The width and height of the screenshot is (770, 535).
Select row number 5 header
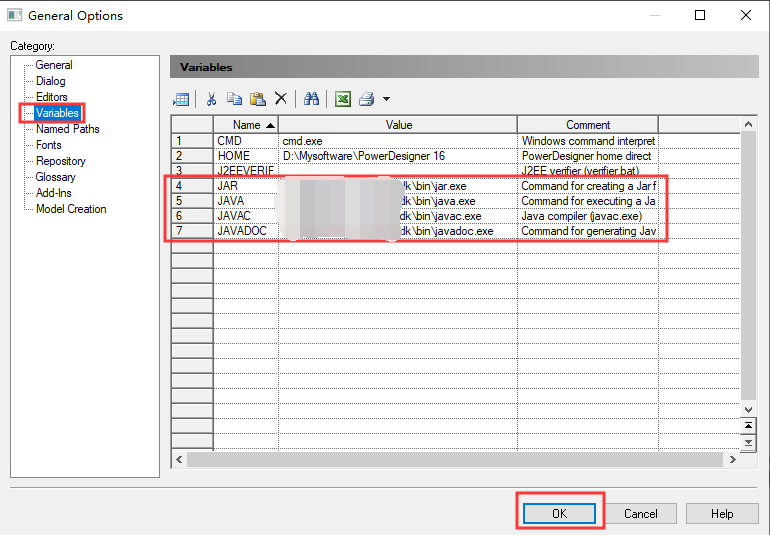pyautogui.click(x=192, y=201)
